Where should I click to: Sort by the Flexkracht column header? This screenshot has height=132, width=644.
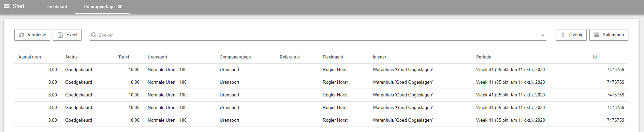pyautogui.click(x=333, y=57)
